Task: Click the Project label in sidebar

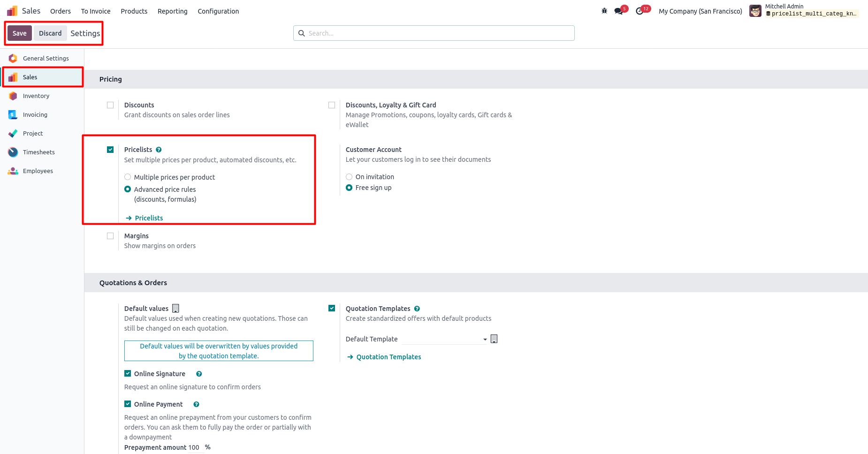Action: (33, 133)
